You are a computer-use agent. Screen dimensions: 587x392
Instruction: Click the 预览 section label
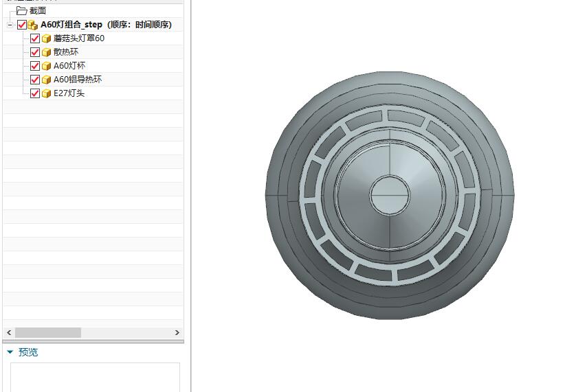coord(28,352)
